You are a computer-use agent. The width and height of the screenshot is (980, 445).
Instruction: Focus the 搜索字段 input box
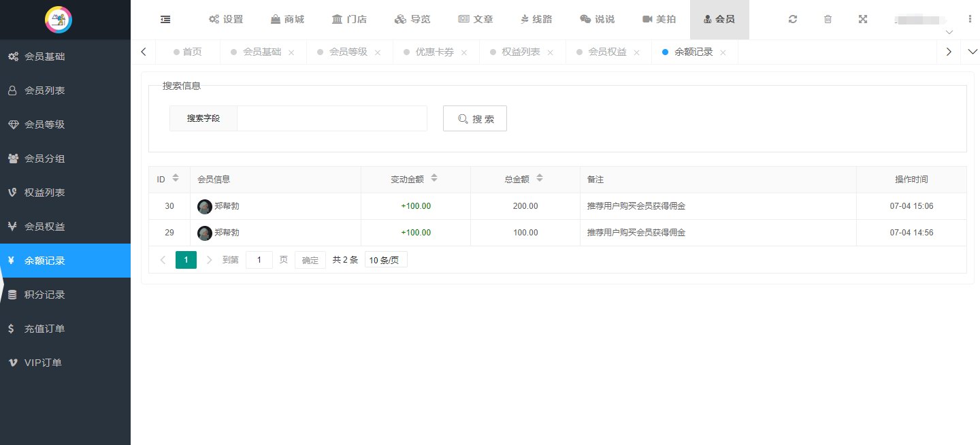pyautogui.click(x=332, y=118)
